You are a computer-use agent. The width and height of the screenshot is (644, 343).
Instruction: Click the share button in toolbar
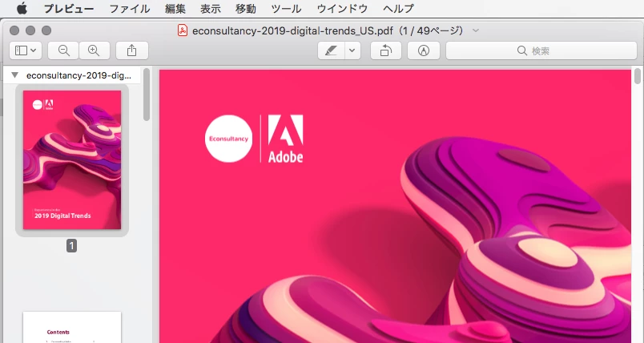132,50
